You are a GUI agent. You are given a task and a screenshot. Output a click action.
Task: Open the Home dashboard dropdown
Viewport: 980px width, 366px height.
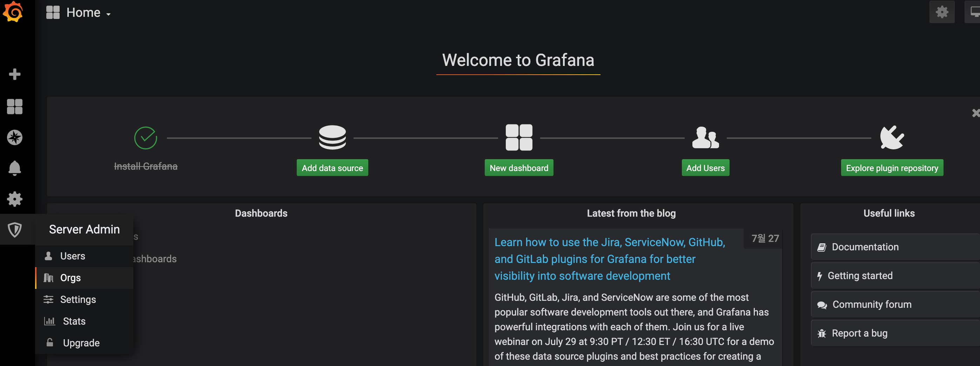(88, 13)
